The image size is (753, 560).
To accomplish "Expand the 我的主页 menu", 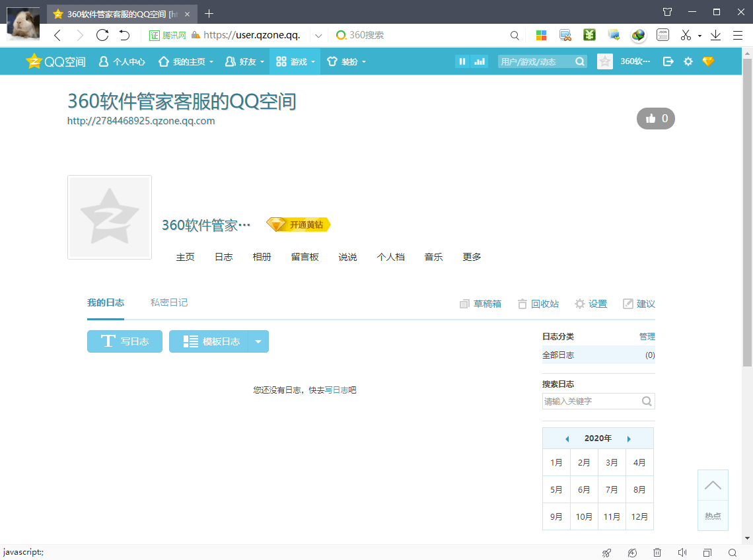I will pos(186,61).
